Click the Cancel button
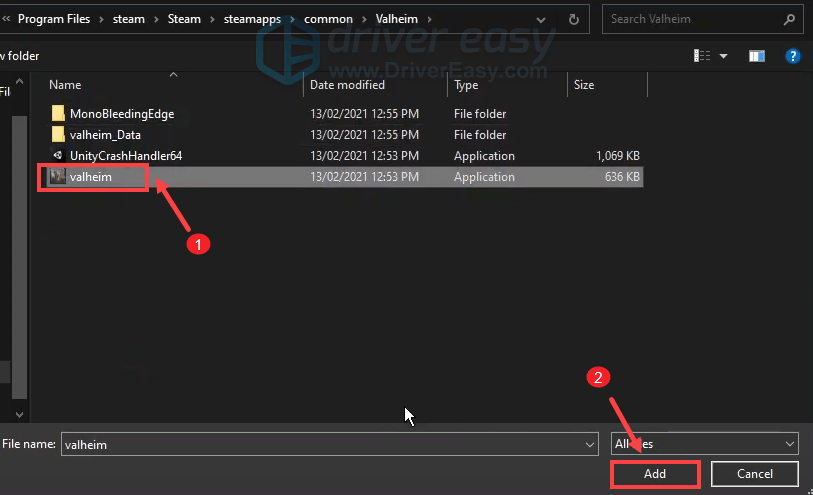Image resolution: width=813 pixels, height=495 pixels. point(754,474)
